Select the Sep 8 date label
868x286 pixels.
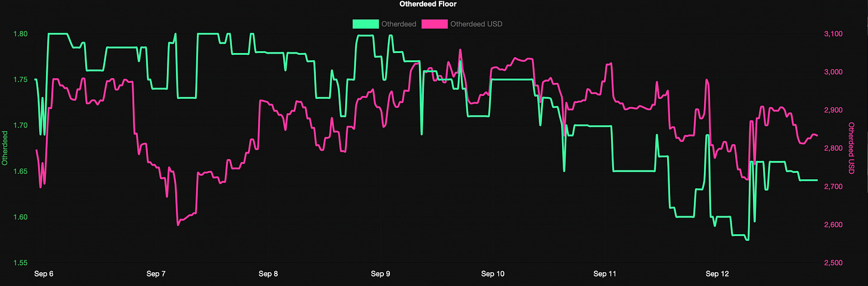point(268,274)
